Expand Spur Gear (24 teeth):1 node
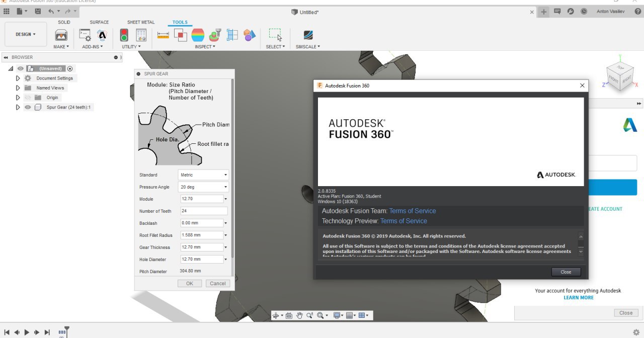This screenshot has height=338, width=644. click(18, 107)
